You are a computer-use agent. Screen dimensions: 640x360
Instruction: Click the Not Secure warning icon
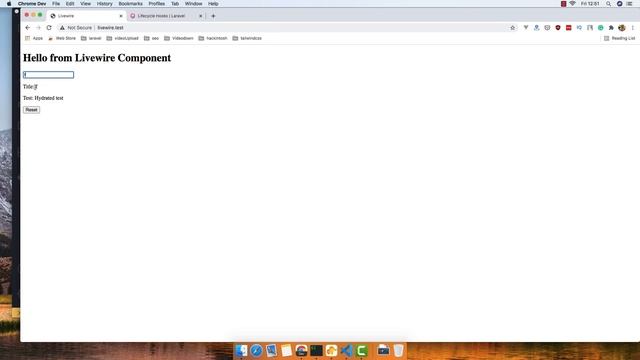tap(62, 28)
